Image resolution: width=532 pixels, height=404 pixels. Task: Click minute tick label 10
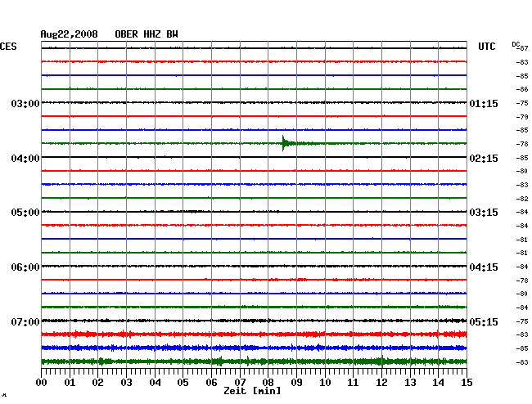click(x=325, y=382)
